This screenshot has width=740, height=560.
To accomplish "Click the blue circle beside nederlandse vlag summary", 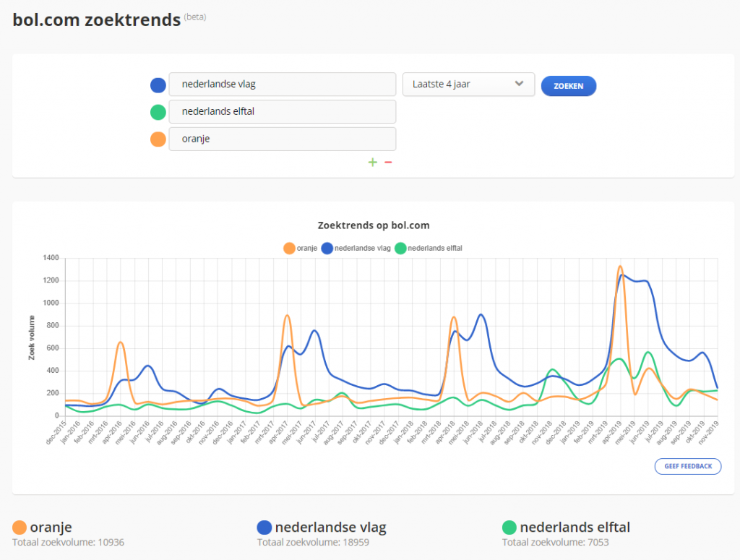I will (x=264, y=527).
